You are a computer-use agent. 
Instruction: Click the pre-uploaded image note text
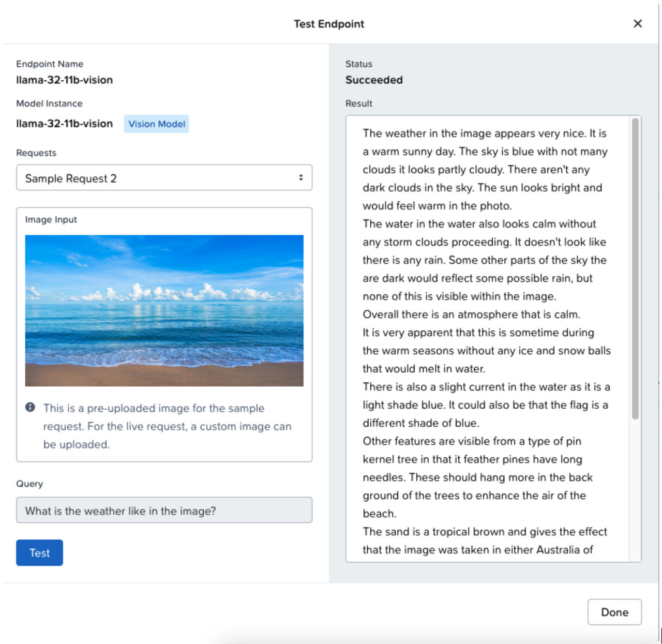click(x=167, y=426)
